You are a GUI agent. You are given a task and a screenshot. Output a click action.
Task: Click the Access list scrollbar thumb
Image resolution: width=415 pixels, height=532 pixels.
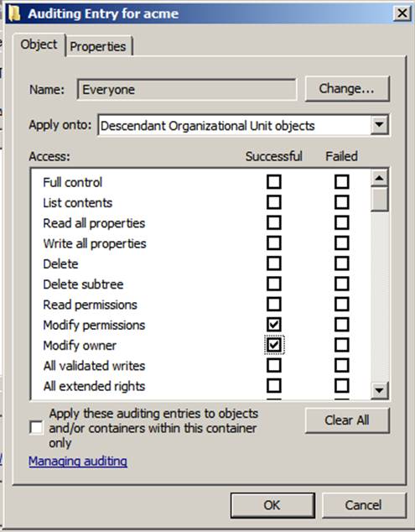[380, 199]
